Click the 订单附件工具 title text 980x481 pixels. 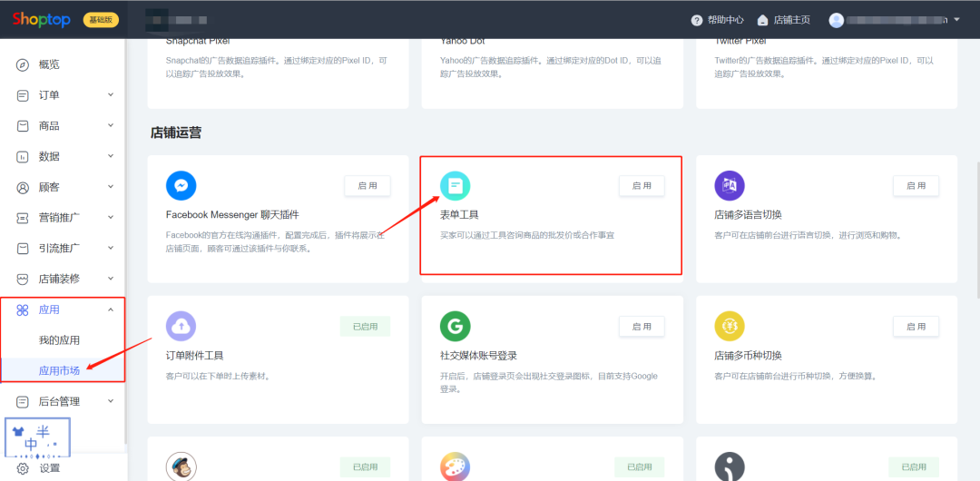pyautogui.click(x=194, y=355)
